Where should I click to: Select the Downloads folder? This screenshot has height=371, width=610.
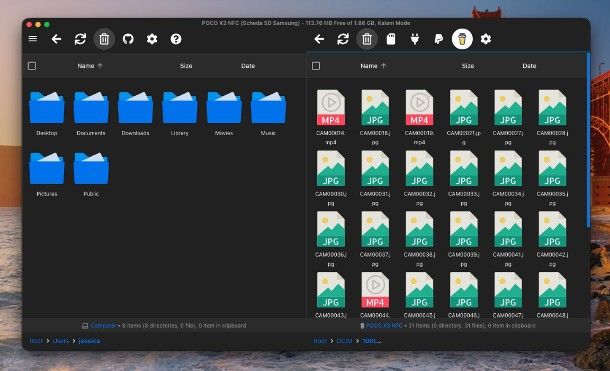[135, 113]
